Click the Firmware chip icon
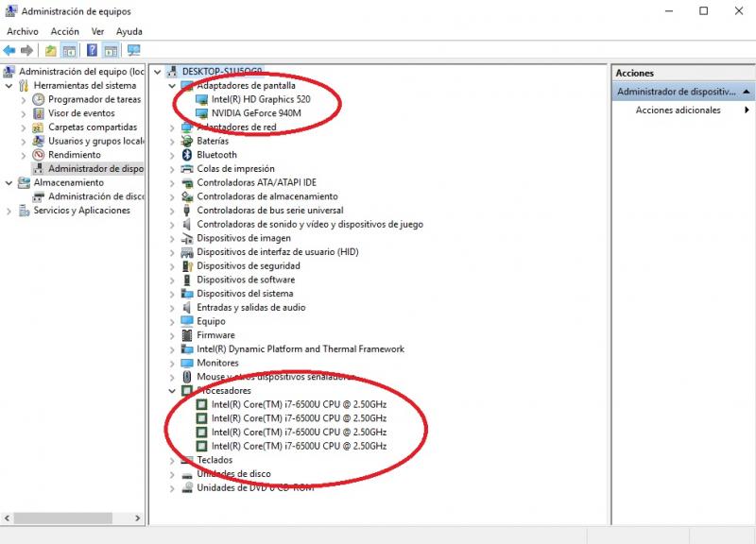Screen dimensions: 756x544 [187, 335]
